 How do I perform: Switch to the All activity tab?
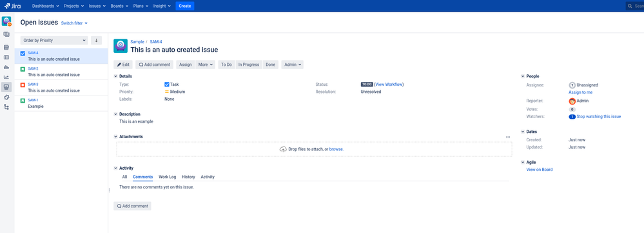click(124, 177)
